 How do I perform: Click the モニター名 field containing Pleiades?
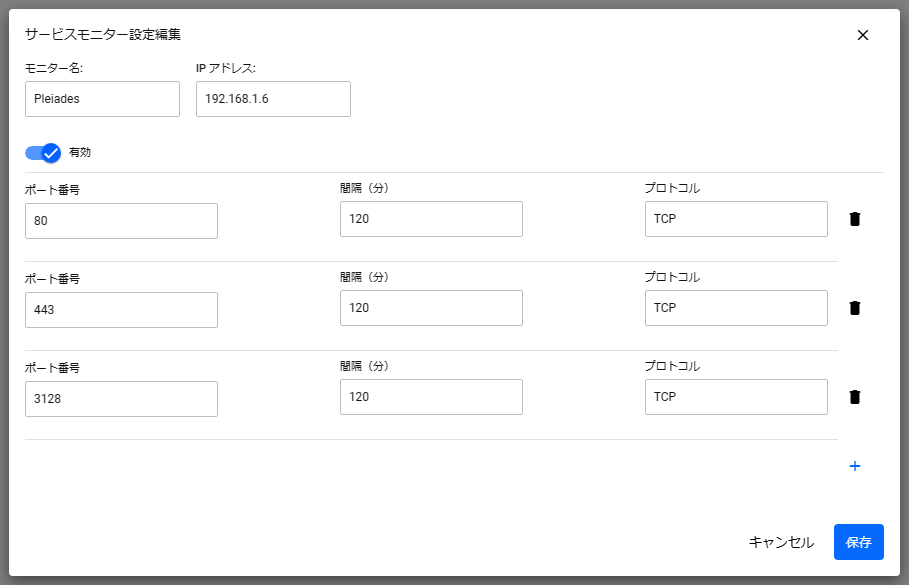102,99
